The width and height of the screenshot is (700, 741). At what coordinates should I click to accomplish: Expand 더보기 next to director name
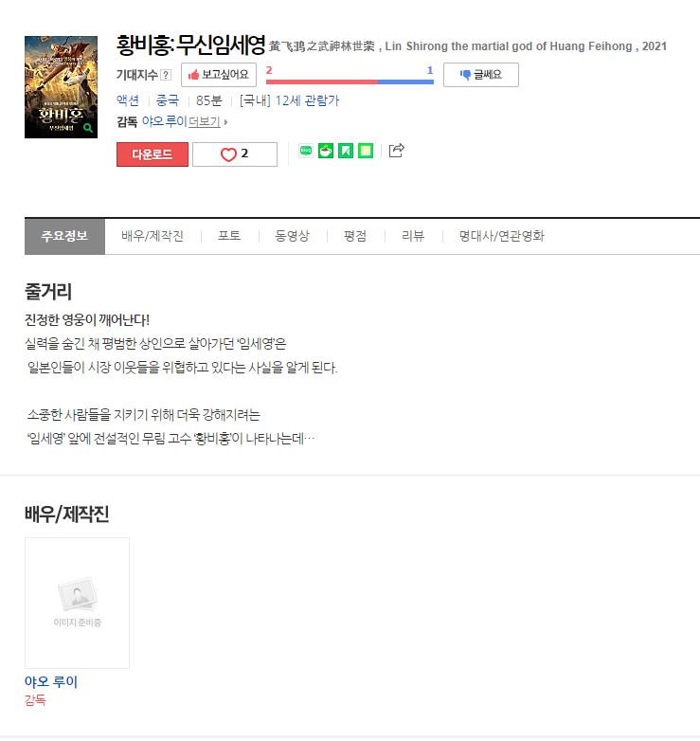click(206, 122)
